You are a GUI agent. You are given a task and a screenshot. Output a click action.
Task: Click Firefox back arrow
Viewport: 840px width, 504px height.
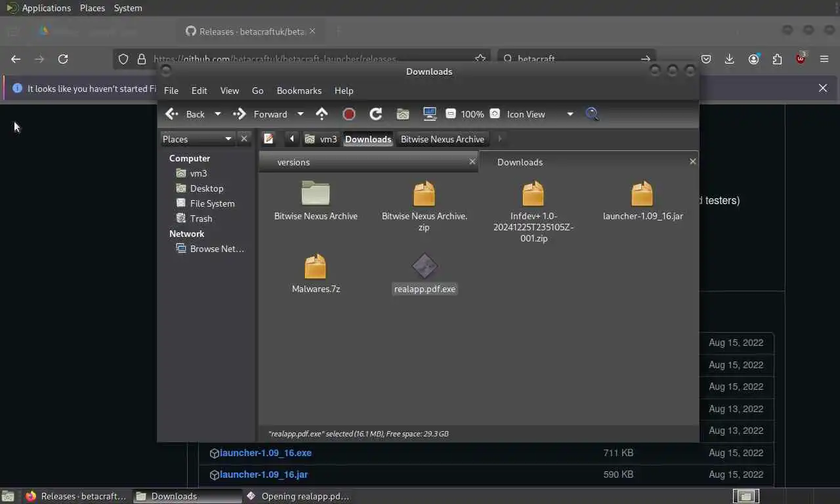click(x=16, y=59)
